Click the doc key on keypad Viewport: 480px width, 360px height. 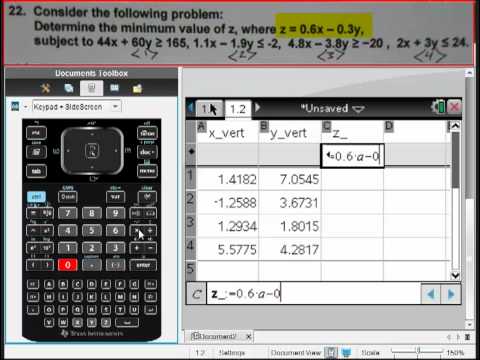pos(147,152)
